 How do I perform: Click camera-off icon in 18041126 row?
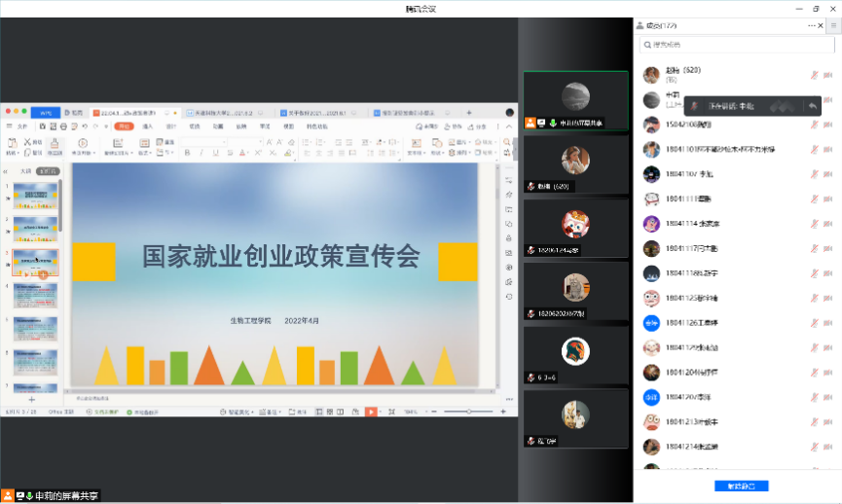pyautogui.click(x=828, y=323)
